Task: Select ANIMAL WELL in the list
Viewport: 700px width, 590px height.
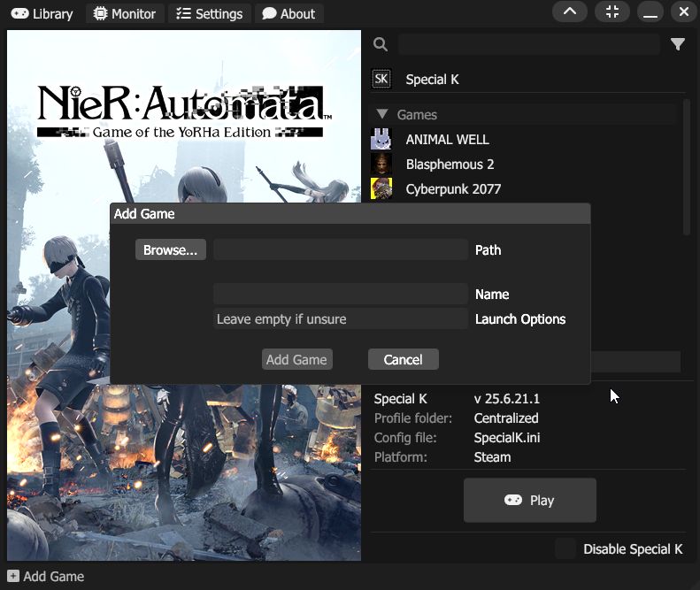Action: 447,140
